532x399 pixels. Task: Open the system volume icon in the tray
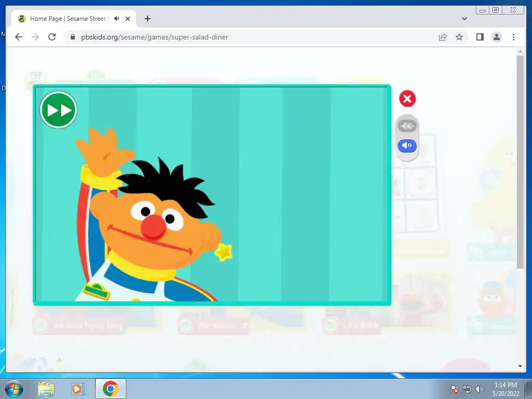coord(480,389)
